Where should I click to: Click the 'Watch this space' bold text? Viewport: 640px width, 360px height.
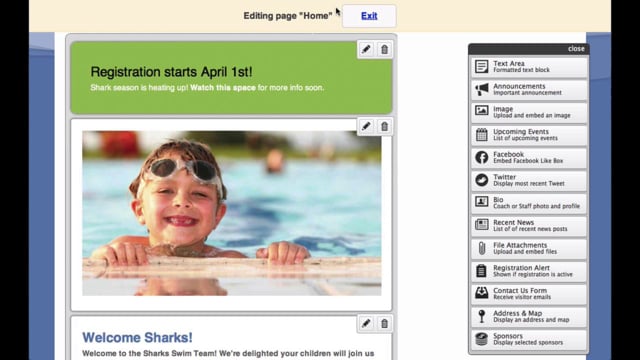point(223,88)
